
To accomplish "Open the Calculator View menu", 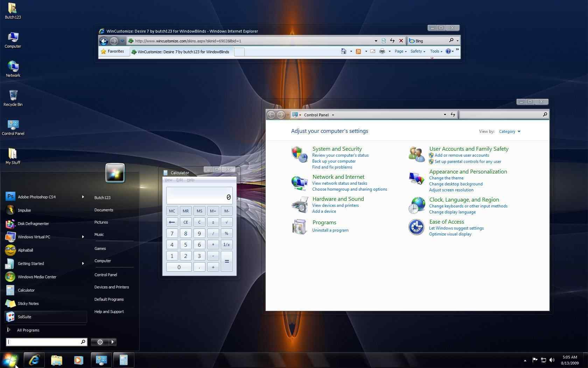I will pos(168,180).
